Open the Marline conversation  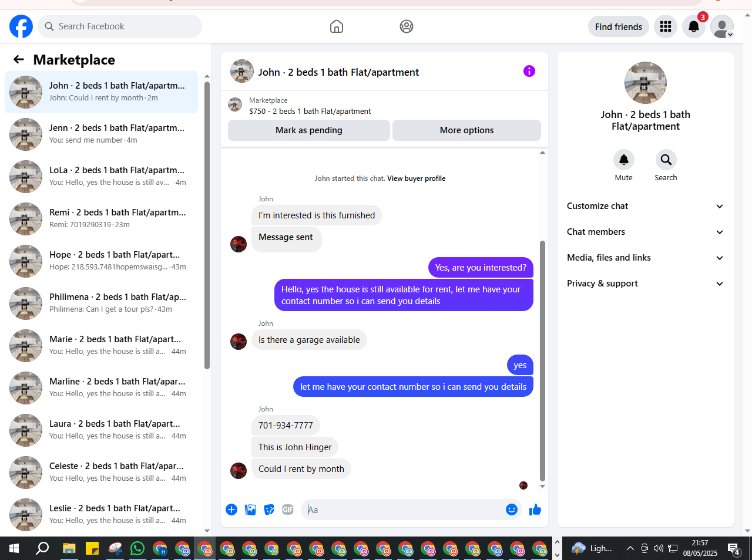click(101, 388)
